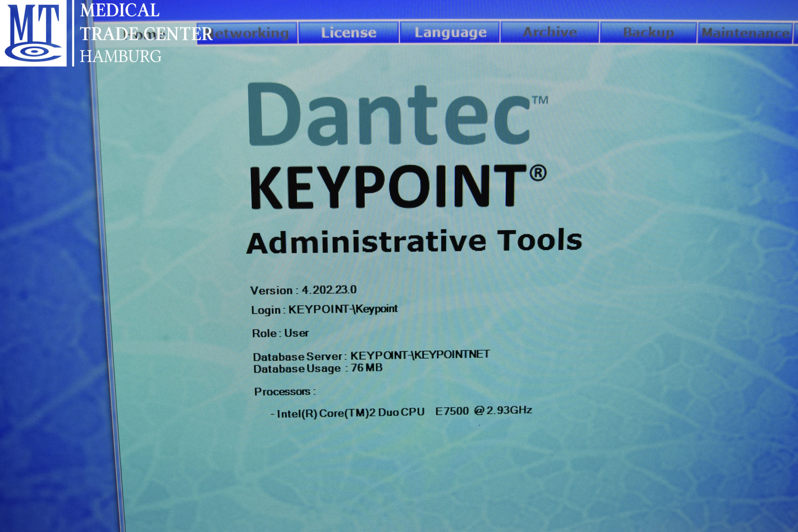
Task: Click the Processors label
Action: pos(284,391)
